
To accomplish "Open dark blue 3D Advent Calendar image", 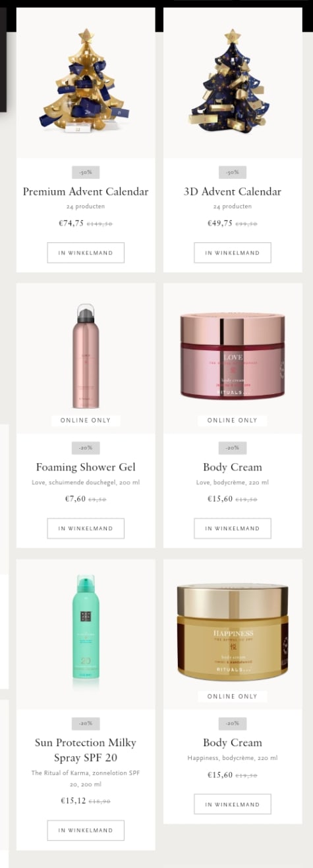I will [233, 81].
